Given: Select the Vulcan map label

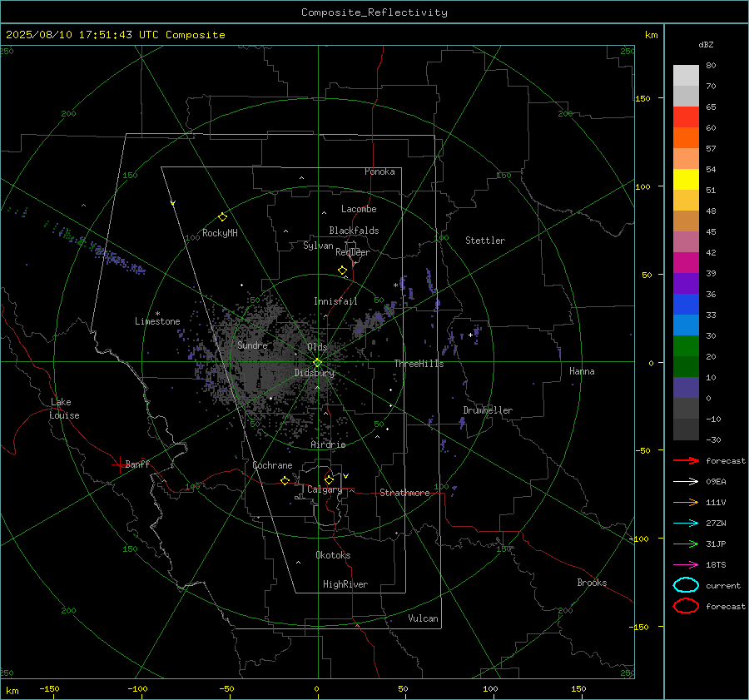Looking at the screenshot, I should pyautogui.click(x=423, y=618).
